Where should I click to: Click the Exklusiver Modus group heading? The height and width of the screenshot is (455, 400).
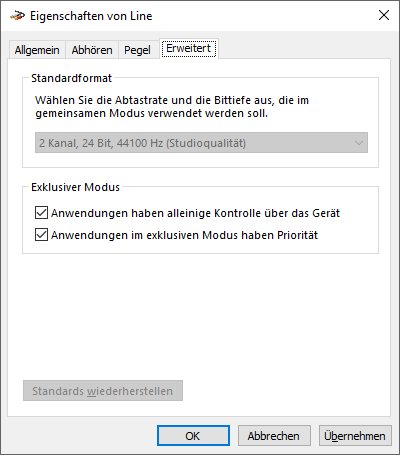(75, 187)
